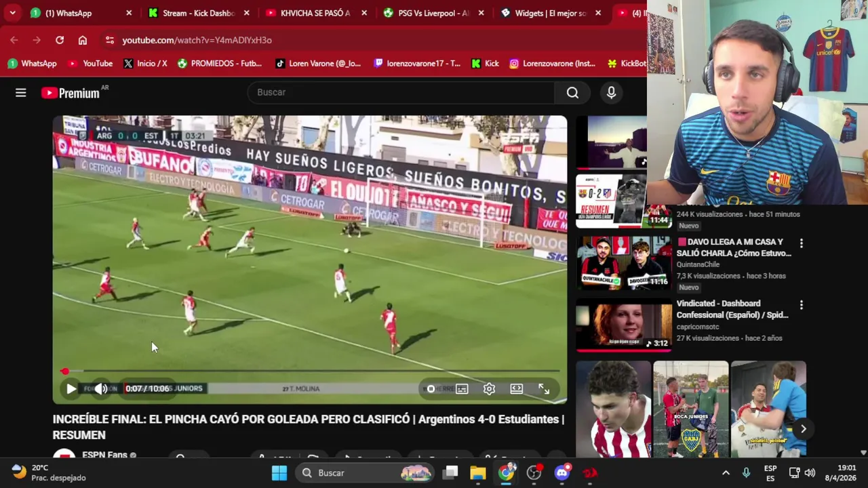
Task: Open the Boca Juniors Short thumbnail
Action: [691, 409]
